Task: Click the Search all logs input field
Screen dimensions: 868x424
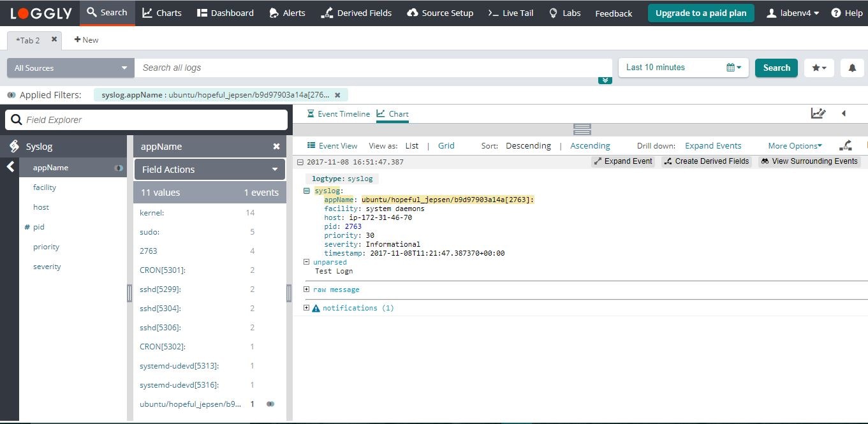Action: (373, 68)
